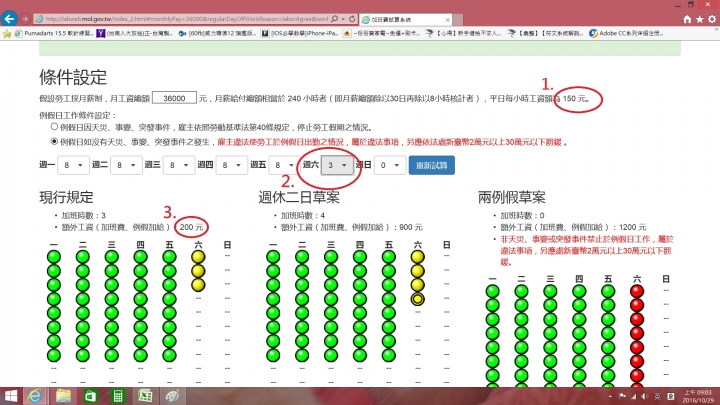720x405 pixels.
Task: Click the monthly salary field showing 36000
Action: (174, 98)
